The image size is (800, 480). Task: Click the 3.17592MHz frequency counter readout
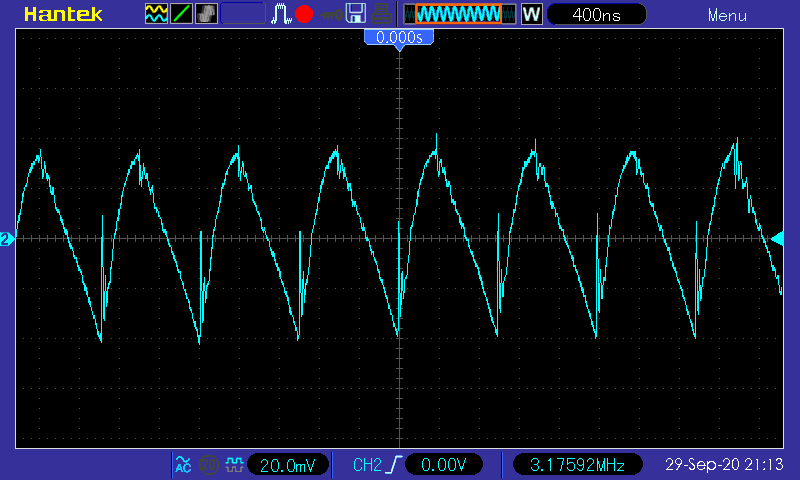(x=577, y=465)
